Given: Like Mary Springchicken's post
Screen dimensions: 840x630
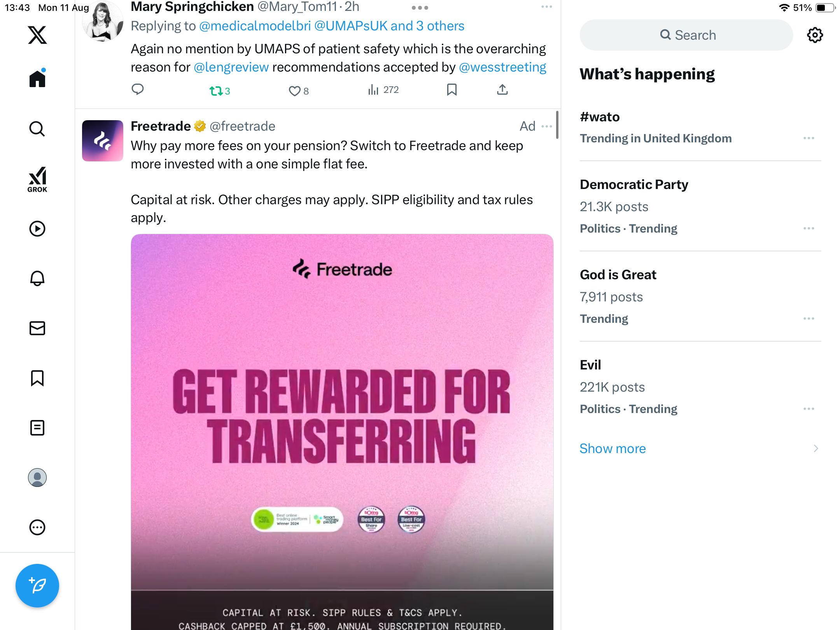Looking at the screenshot, I should coord(294,91).
